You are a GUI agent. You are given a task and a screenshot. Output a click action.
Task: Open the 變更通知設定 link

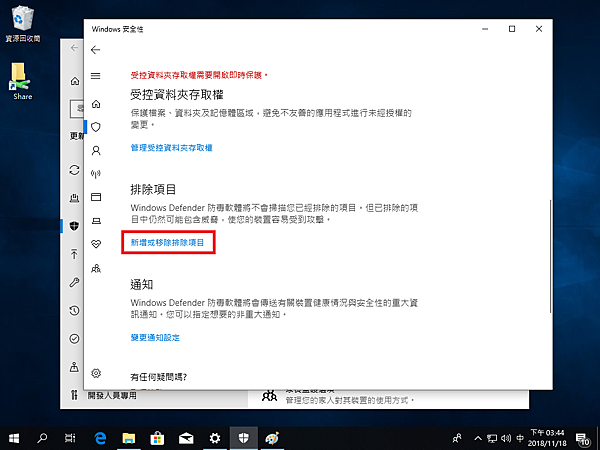(155, 338)
